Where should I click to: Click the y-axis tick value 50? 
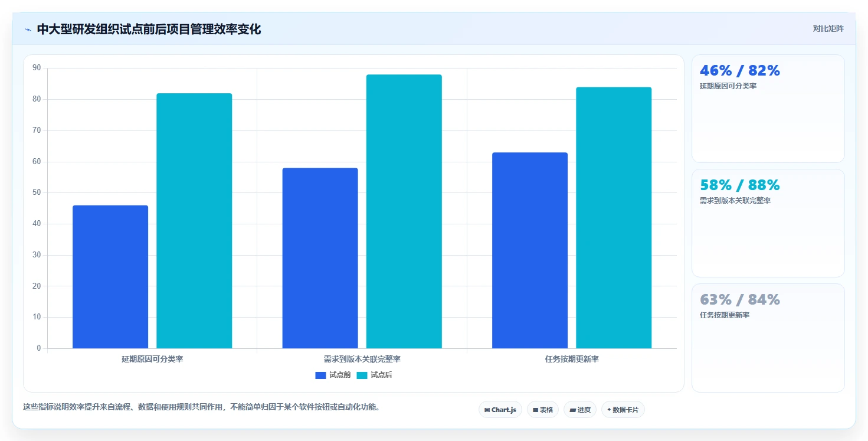coord(37,192)
